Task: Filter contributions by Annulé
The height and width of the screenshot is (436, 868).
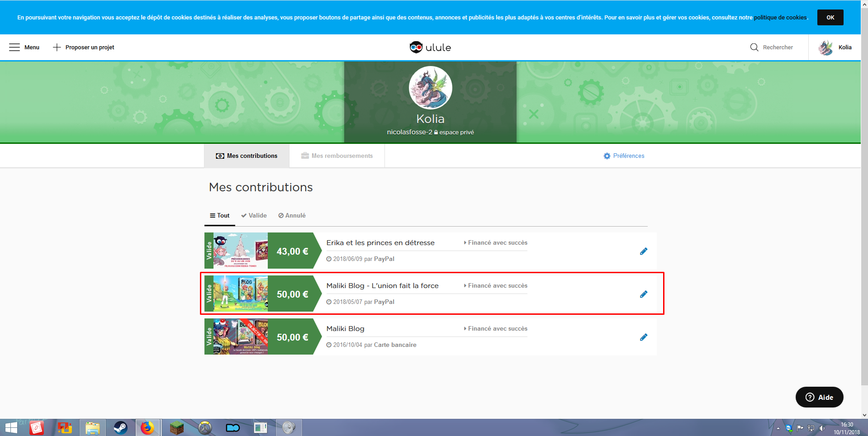Action: [292, 216]
